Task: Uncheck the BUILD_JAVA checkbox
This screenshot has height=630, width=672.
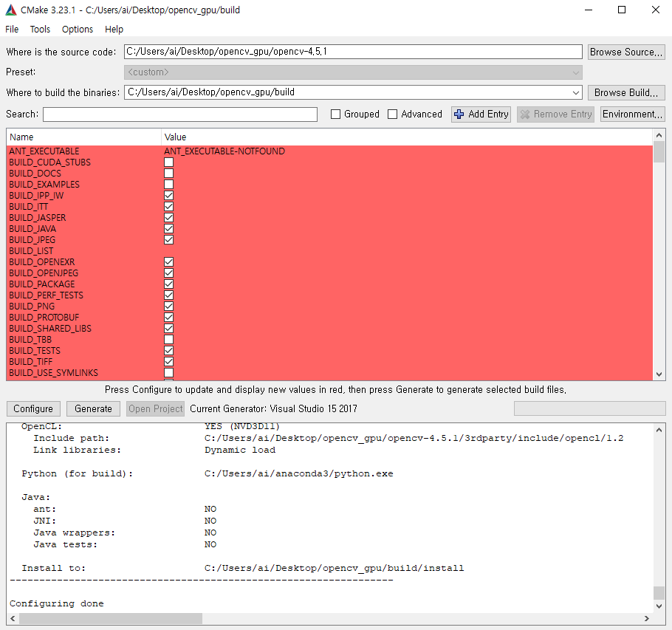Action: pos(169,228)
